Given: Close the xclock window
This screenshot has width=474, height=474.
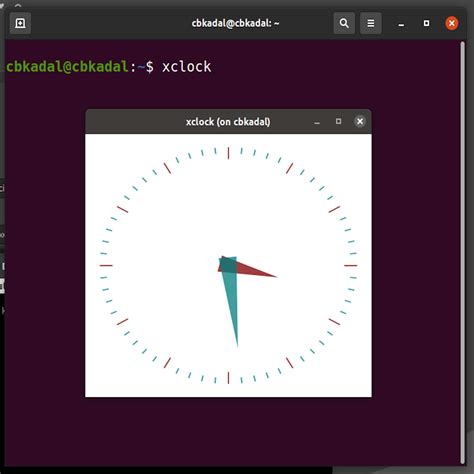Looking at the screenshot, I should pos(360,121).
